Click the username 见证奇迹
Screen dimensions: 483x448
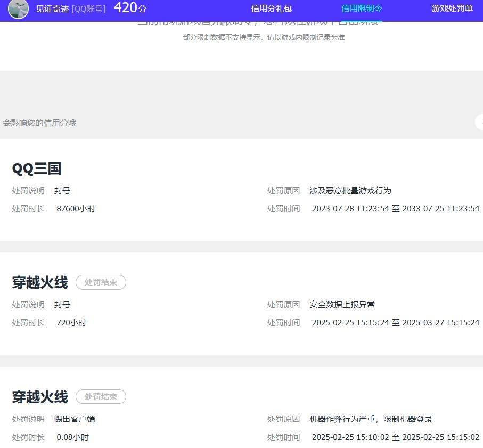tap(52, 9)
